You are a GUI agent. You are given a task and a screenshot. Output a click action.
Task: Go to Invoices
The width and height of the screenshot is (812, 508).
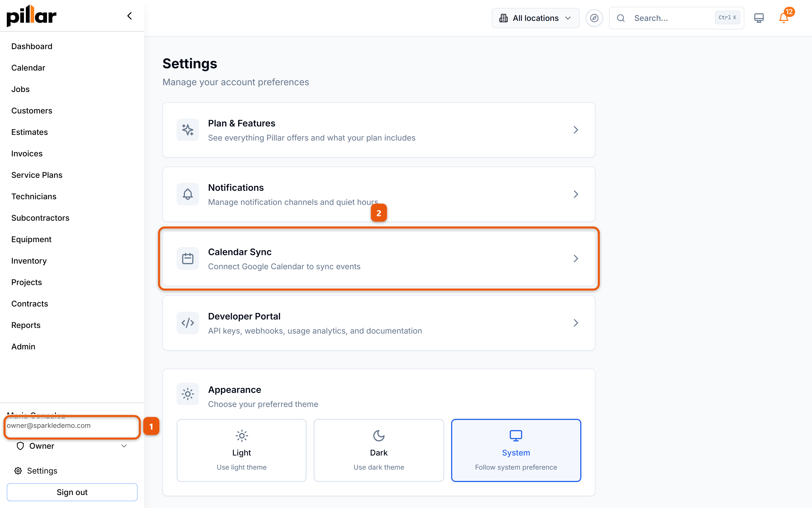tap(27, 154)
